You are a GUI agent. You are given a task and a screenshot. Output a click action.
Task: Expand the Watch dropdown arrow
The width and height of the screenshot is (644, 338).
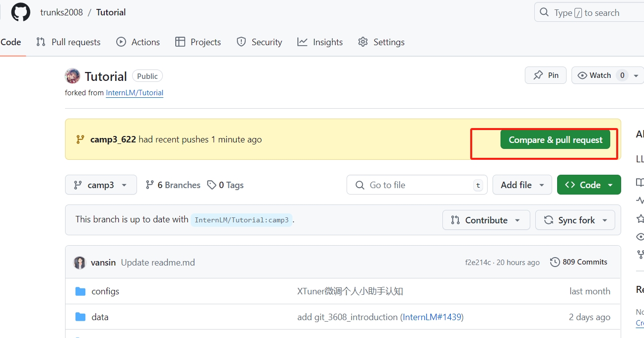[x=636, y=75]
